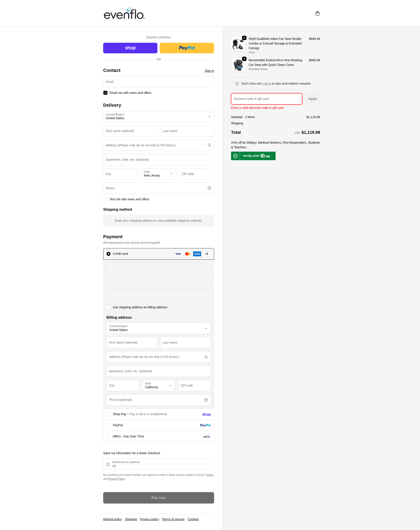Image resolution: width=420 pixels, height=530 pixels.
Task: Uncheck Email me with news and offers
Action: tap(105, 93)
